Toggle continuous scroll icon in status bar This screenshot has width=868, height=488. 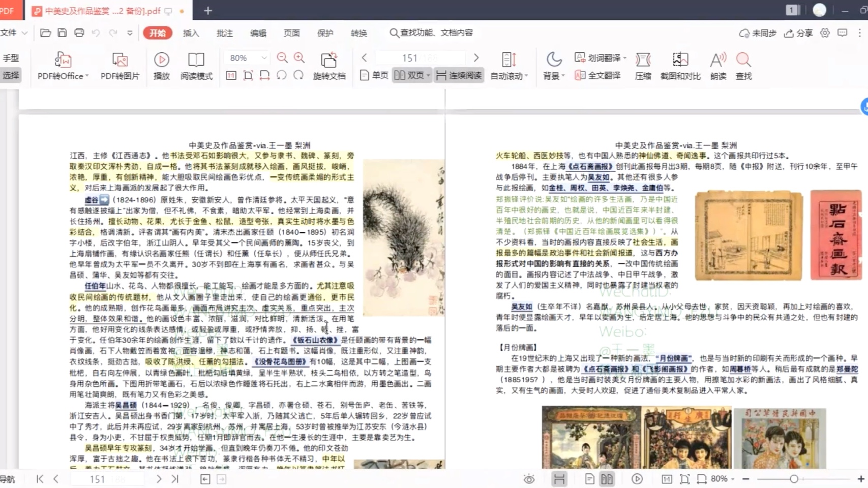[x=559, y=479]
